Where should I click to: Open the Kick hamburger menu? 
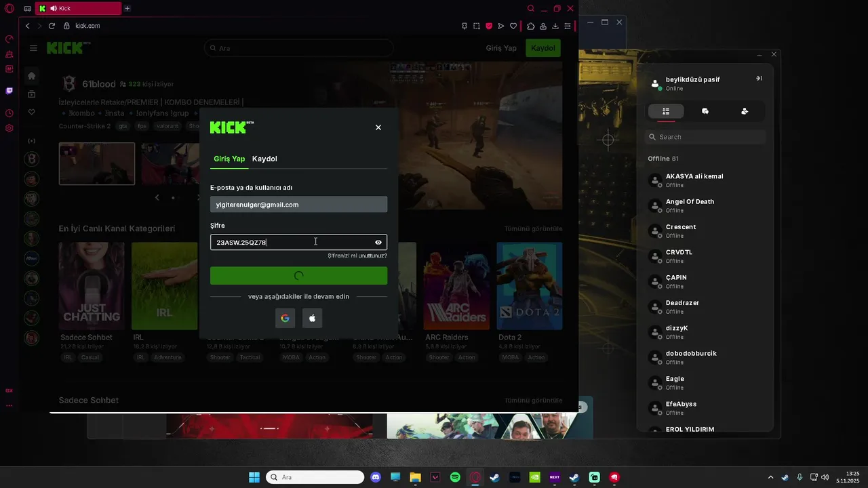click(33, 48)
